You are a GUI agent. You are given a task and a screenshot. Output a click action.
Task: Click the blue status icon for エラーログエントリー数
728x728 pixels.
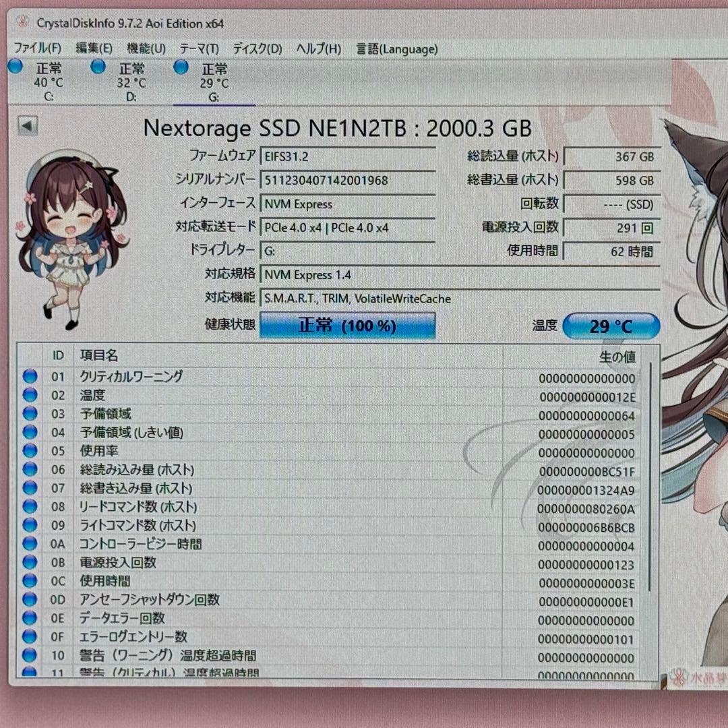[x=30, y=636]
